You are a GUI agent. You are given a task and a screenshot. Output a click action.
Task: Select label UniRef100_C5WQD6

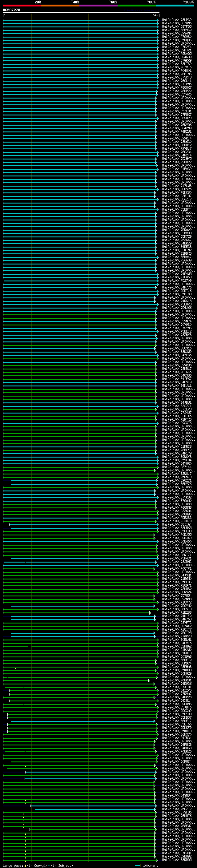click(176, 40)
